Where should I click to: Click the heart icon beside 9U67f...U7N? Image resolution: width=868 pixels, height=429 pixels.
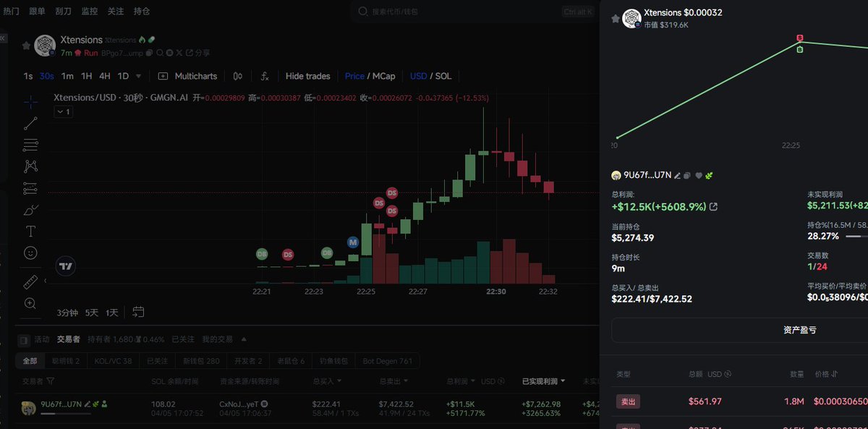coord(698,175)
